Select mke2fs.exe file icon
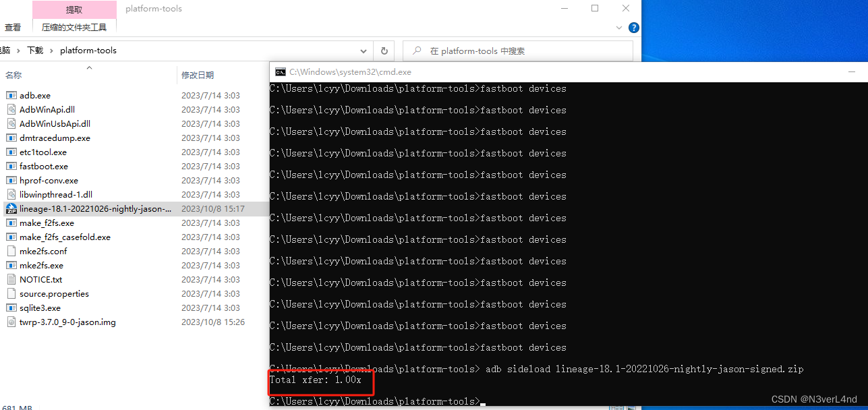 coord(11,266)
